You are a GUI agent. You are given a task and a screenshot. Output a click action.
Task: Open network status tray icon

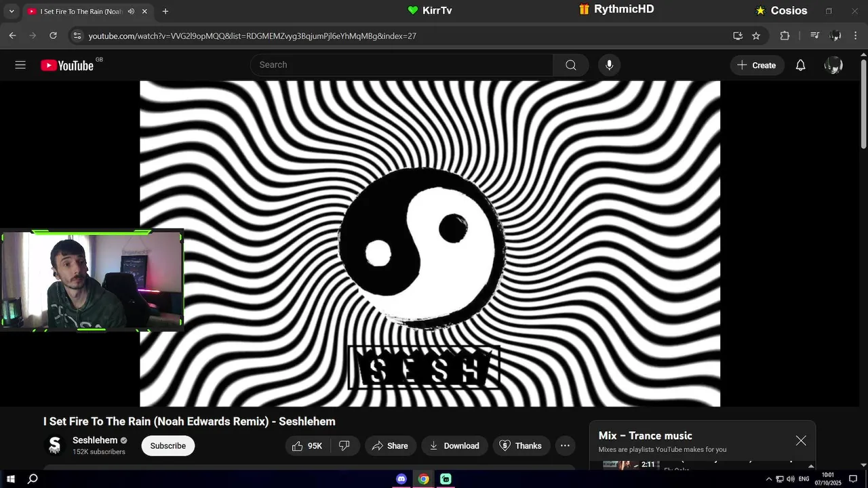(780, 479)
